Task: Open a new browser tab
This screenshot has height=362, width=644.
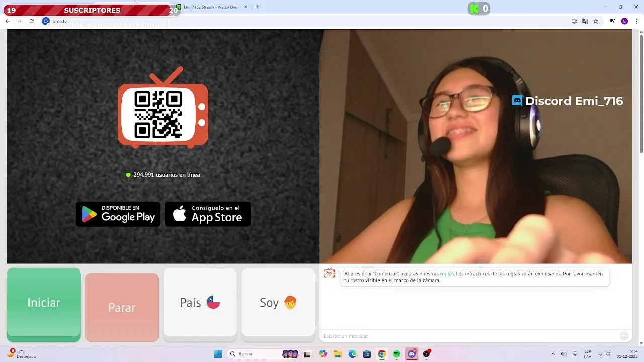Action: coord(258,7)
